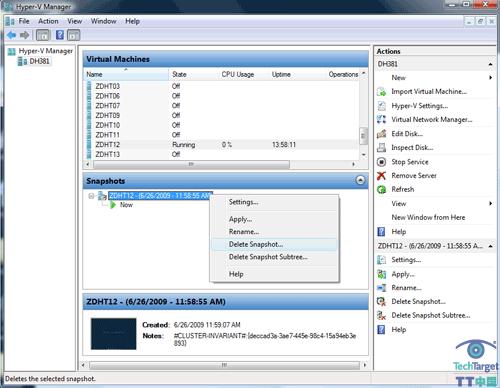Viewport: 500px width, 388px height.
Task: Select virtual machine ZDHT09
Action: tap(222, 115)
